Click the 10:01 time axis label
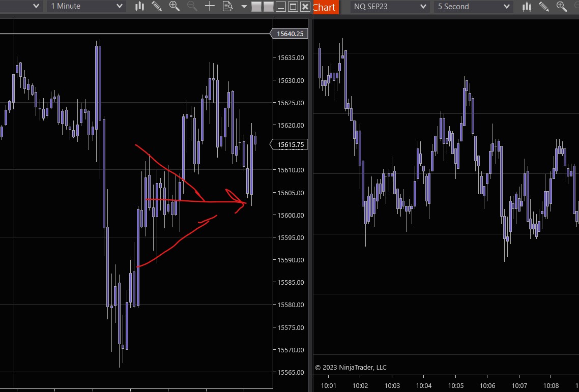Viewport: 579px width, 392px height. pos(329,386)
